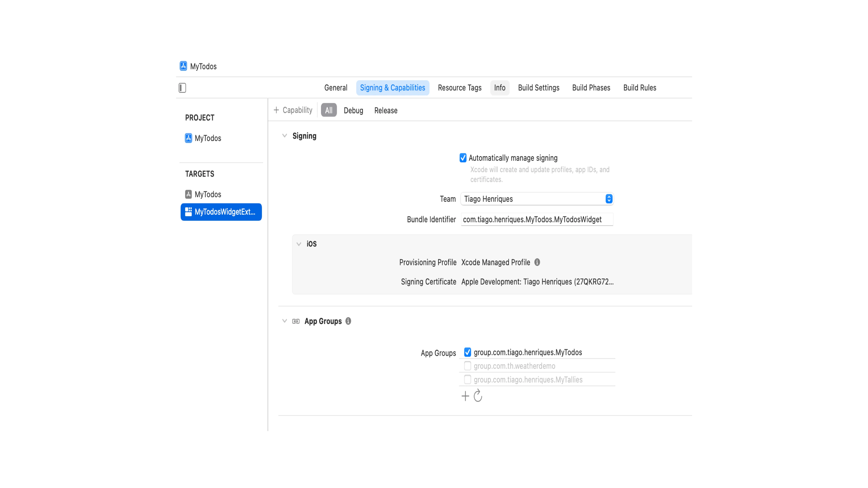Screen dimensions: 868x488
Task: Switch to the General tab
Action: click(336, 88)
